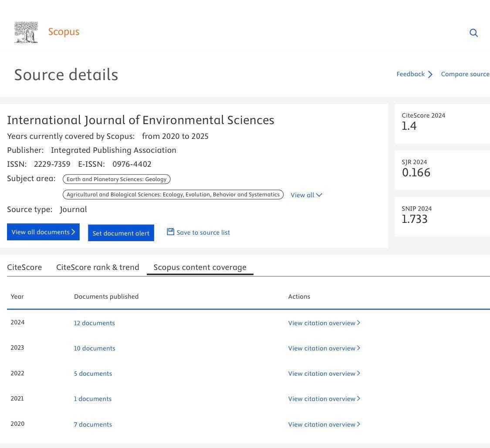Click the save disk icon
Viewport: 490px width, 448px height.
point(170,232)
